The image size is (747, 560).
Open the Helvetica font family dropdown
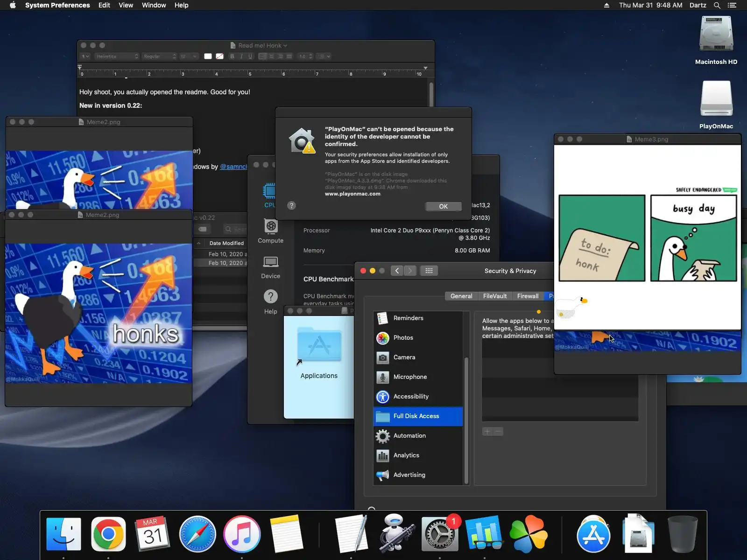117,56
